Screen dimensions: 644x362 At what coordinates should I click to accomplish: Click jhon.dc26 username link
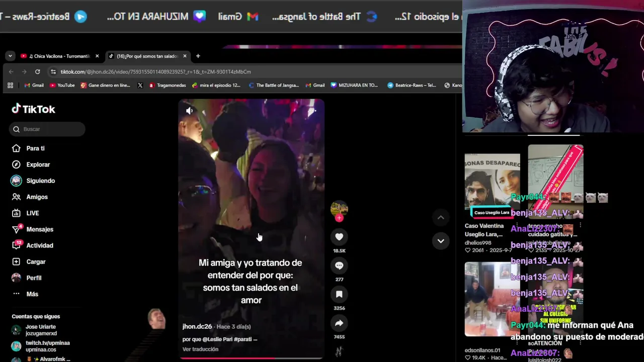[x=197, y=326]
